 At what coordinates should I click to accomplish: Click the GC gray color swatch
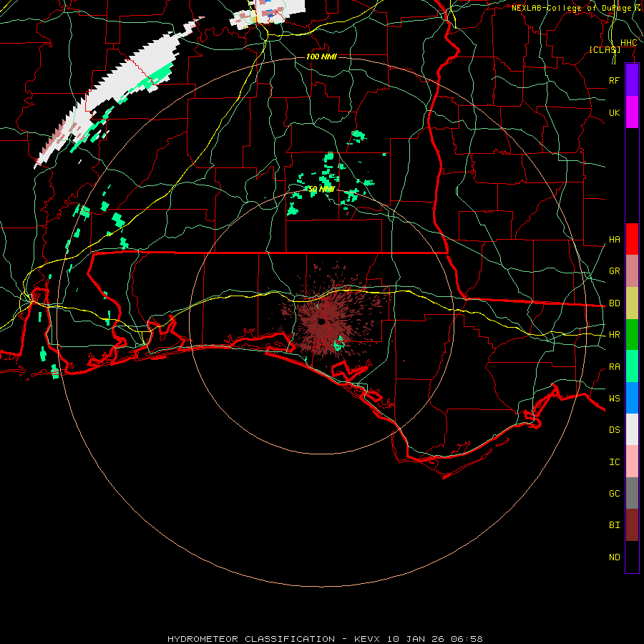pos(632,493)
